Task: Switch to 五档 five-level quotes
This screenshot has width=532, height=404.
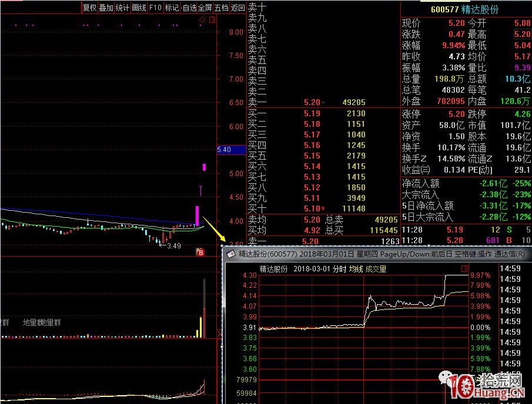Action: pyautogui.click(x=221, y=8)
